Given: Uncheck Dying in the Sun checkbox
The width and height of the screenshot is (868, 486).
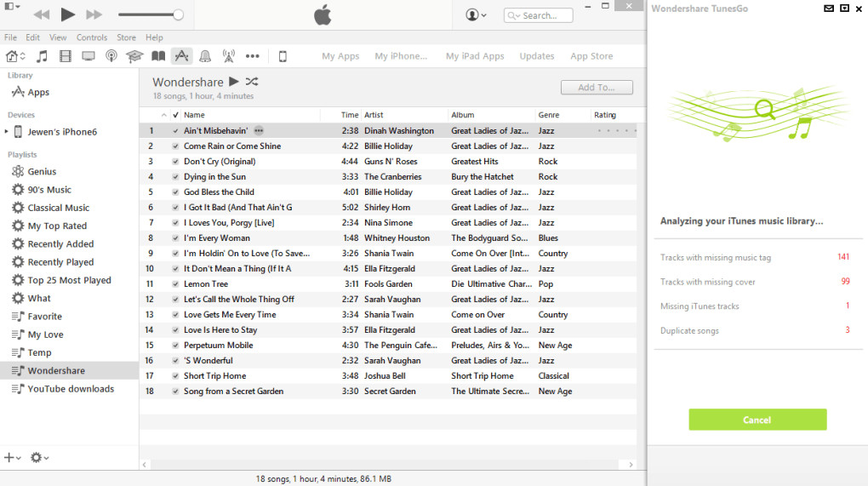Looking at the screenshot, I should point(175,176).
